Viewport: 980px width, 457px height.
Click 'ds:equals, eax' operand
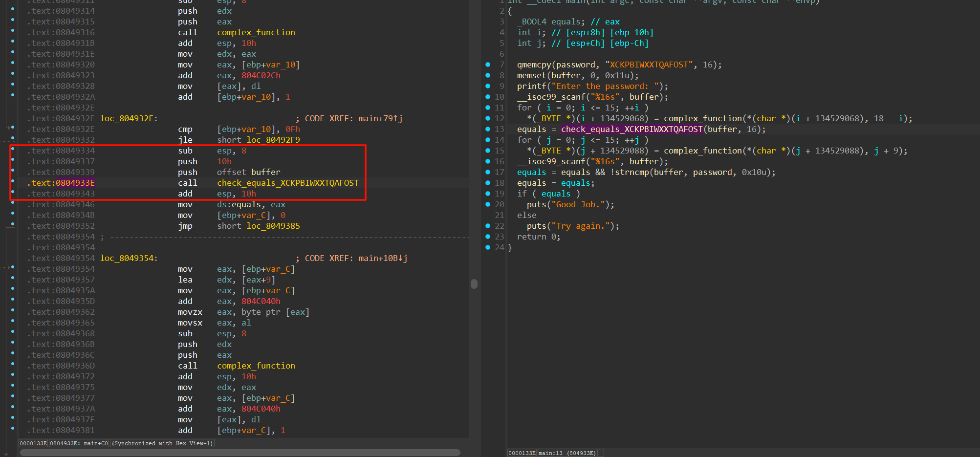tap(251, 204)
